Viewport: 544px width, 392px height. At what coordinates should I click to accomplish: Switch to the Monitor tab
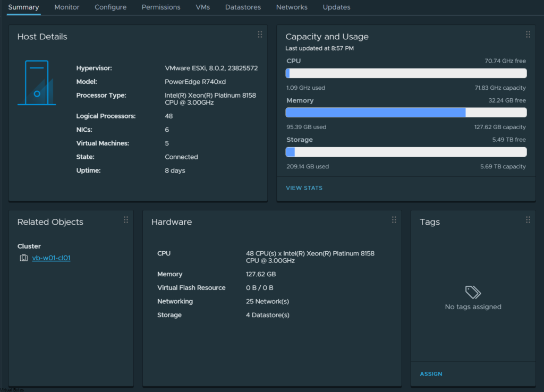click(67, 7)
